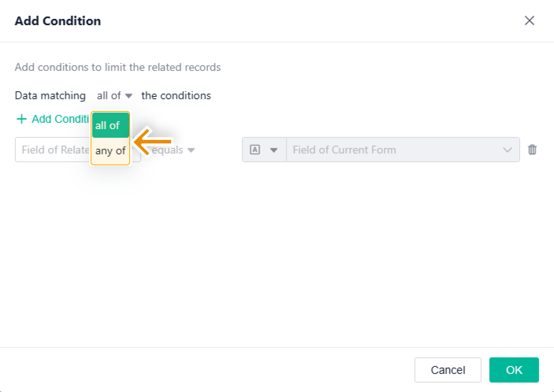Click the "Add Condition" green link
The height and width of the screenshot is (392, 554).
pos(60,119)
